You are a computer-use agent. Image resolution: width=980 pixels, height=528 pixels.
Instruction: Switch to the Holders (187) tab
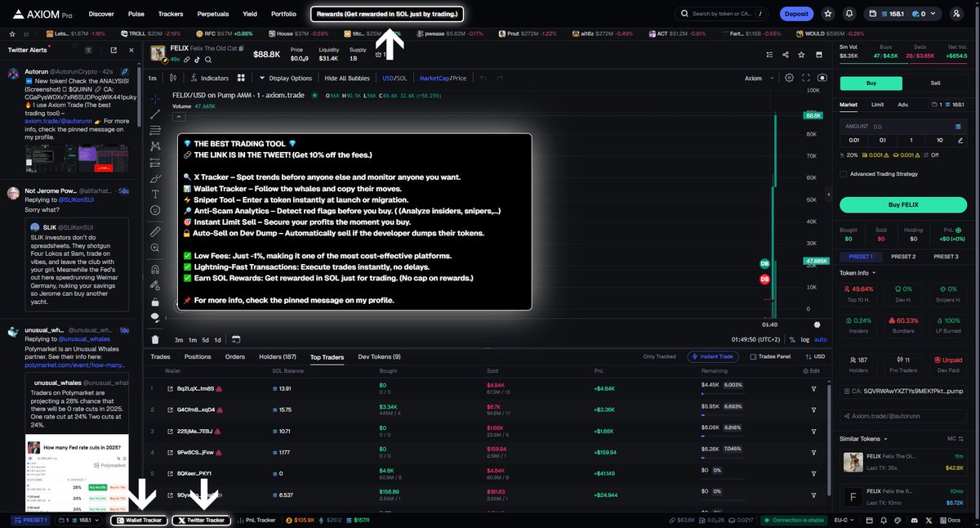pyautogui.click(x=278, y=356)
